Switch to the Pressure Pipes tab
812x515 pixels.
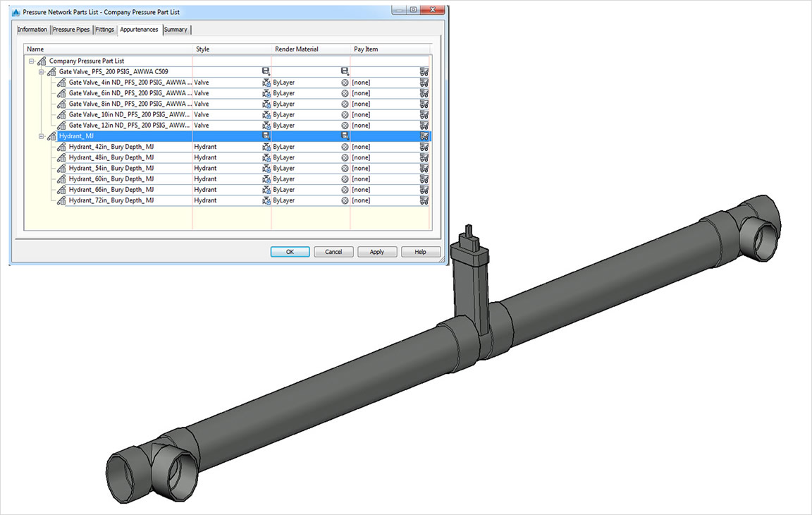pyautogui.click(x=71, y=30)
